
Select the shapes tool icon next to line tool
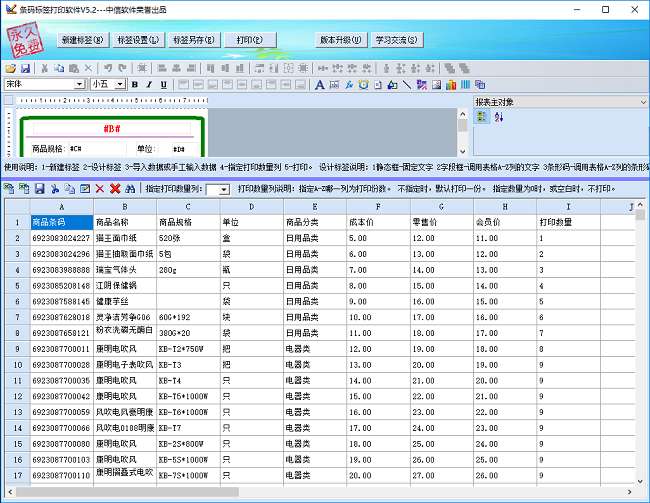392,85
